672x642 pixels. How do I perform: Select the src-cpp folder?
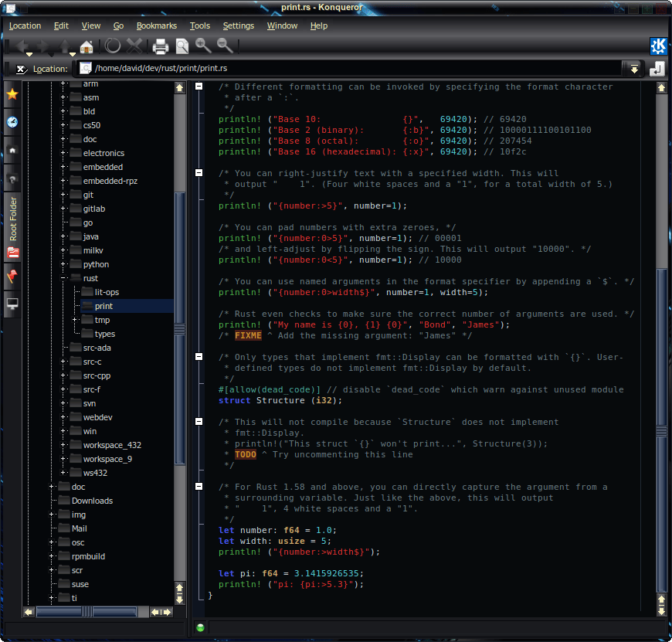(x=97, y=375)
